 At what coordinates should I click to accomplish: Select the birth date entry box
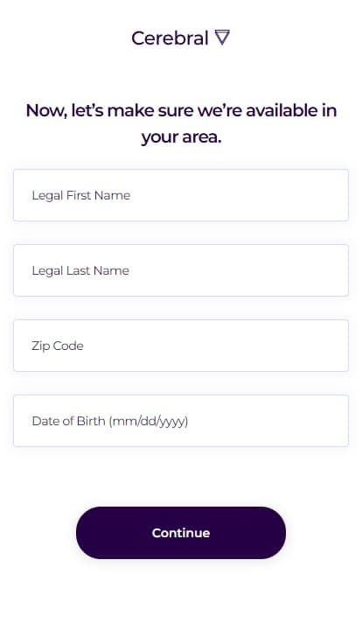click(x=181, y=421)
